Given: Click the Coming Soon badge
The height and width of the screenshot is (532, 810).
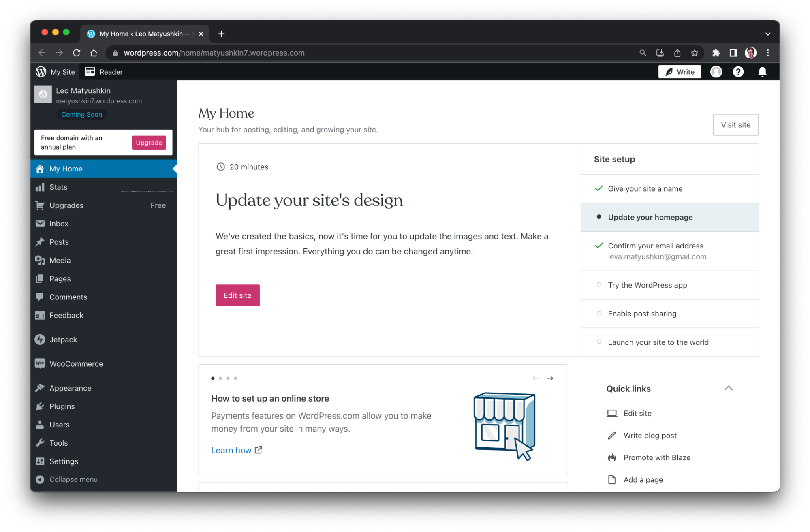Looking at the screenshot, I should tap(81, 114).
